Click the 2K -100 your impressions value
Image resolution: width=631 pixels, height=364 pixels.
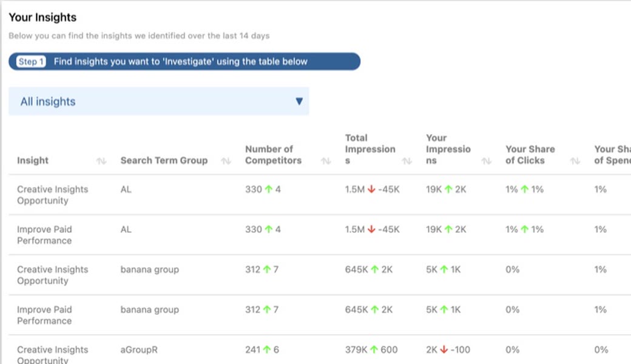click(448, 350)
